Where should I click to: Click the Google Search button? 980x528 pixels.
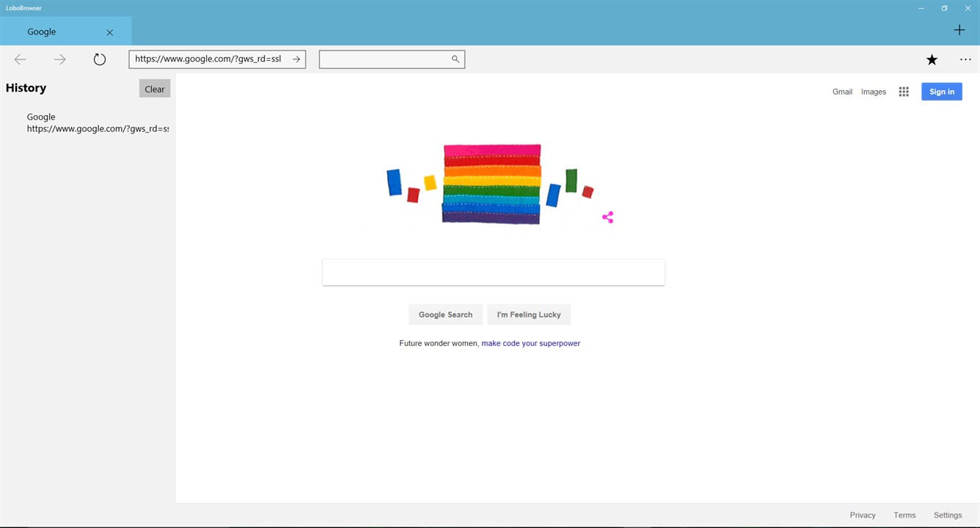click(445, 315)
